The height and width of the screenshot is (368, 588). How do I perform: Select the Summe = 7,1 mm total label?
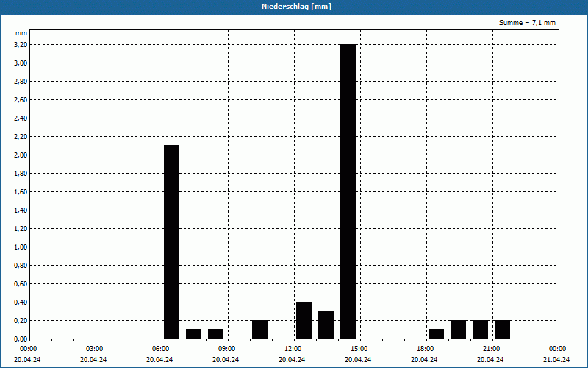click(527, 23)
